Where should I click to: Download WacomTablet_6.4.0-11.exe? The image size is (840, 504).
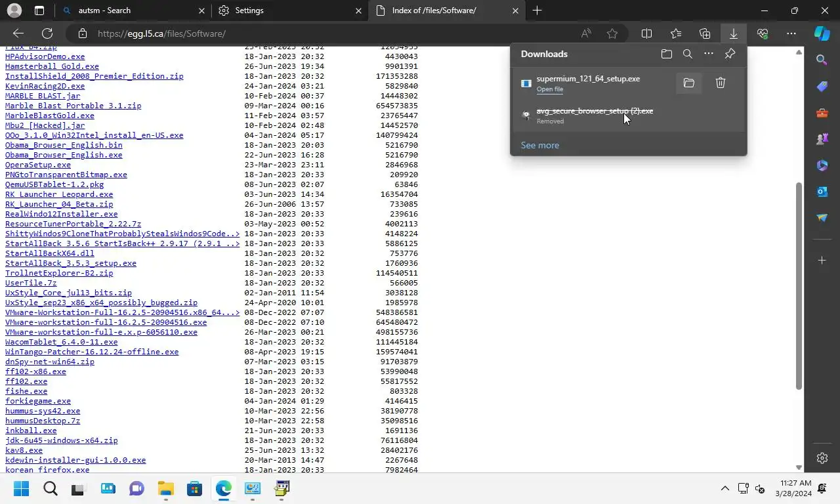click(x=62, y=342)
